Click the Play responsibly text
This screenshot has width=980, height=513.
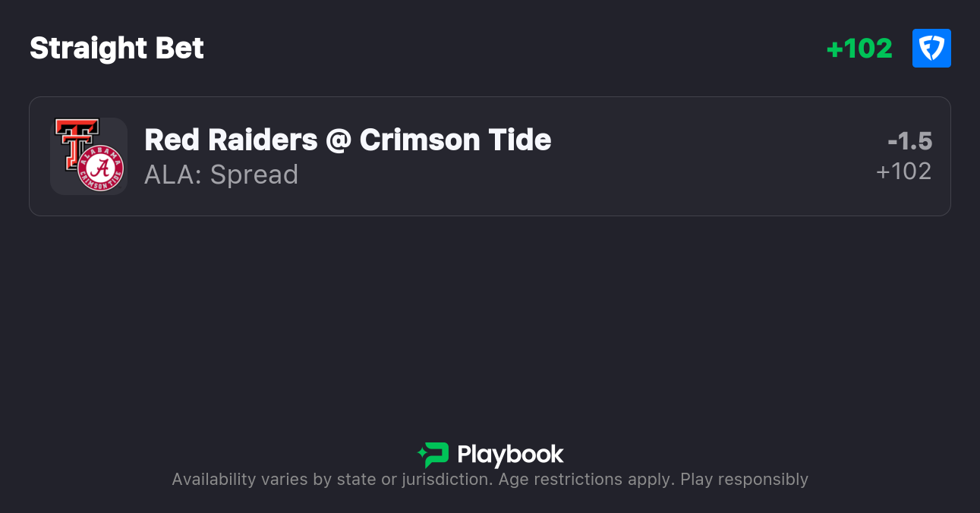744,480
